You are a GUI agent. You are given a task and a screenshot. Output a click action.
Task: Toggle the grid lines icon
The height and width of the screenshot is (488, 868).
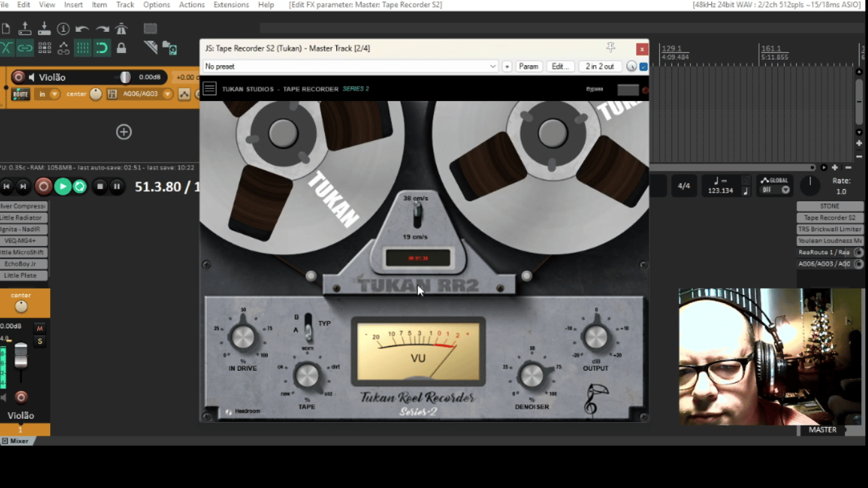82,48
